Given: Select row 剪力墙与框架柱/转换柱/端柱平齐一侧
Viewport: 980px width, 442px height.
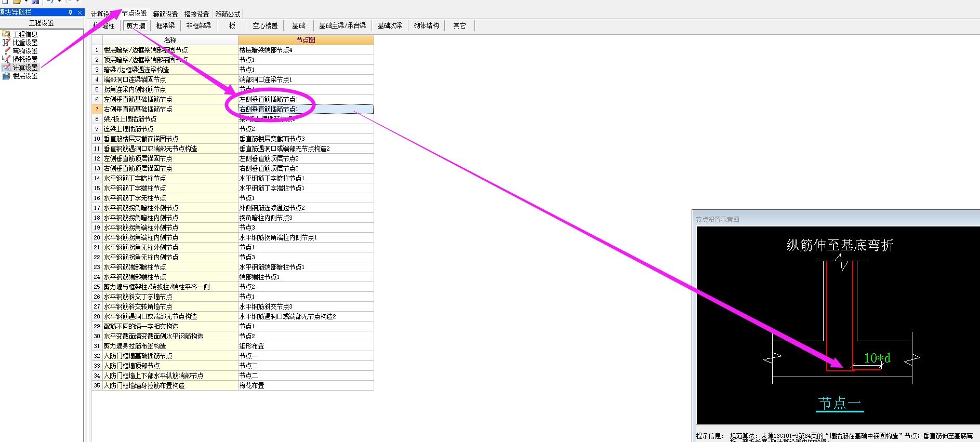Looking at the screenshot, I should tap(170, 287).
